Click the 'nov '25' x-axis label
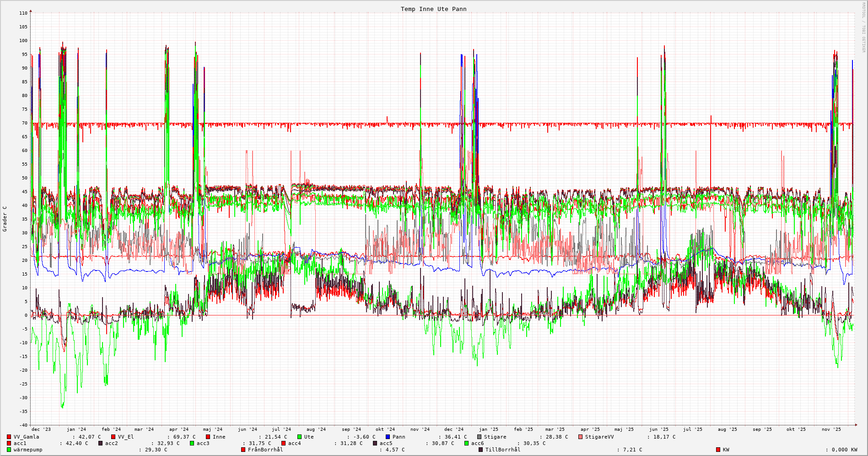 (831, 429)
